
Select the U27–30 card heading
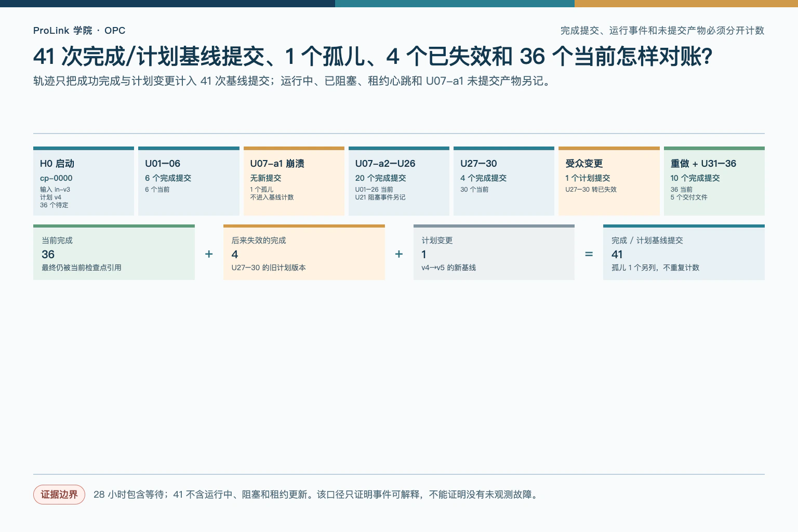[478, 164]
